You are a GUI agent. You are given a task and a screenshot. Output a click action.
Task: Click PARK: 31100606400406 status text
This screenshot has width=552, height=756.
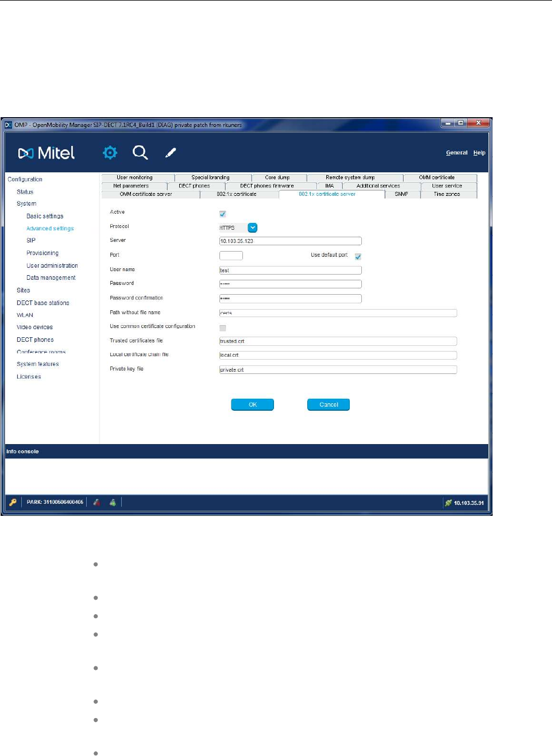click(55, 502)
